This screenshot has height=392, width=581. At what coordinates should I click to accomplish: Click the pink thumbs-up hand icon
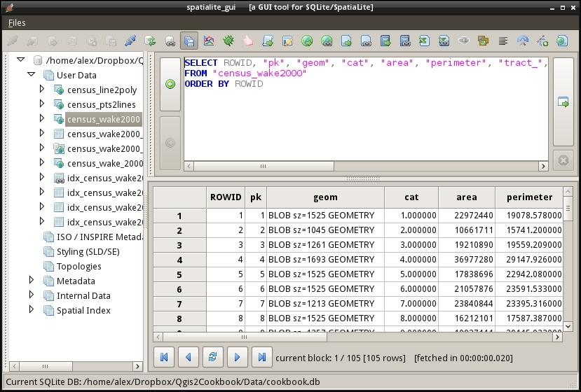click(x=248, y=41)
